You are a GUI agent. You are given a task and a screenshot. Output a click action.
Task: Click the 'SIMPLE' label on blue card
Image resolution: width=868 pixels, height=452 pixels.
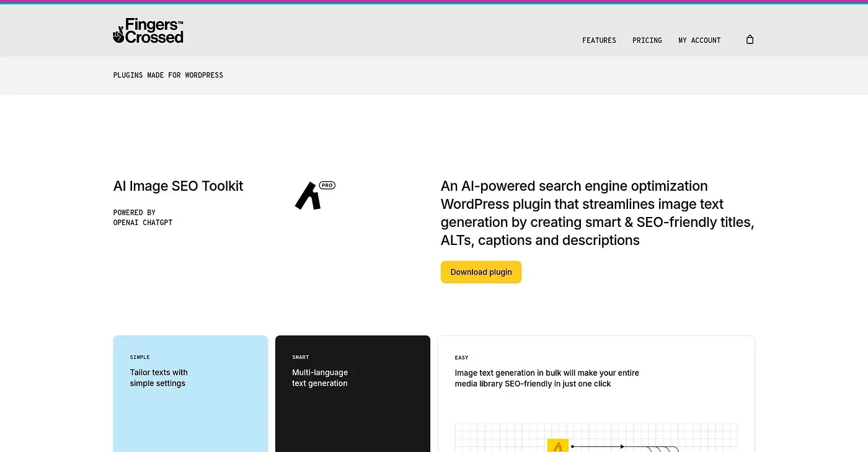140,357
